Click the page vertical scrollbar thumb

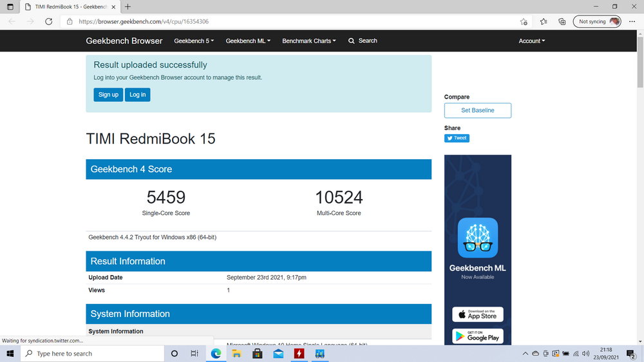coord(640,62)
